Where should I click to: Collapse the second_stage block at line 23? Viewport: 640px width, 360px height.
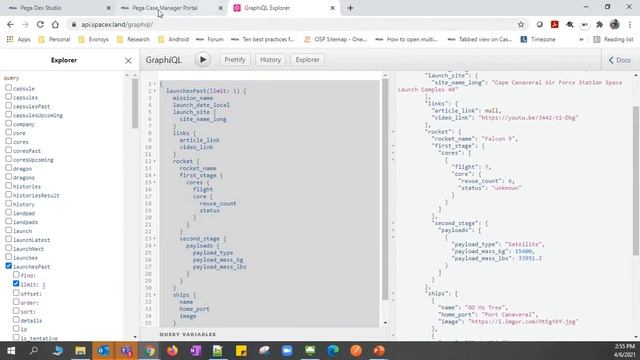click(x=155, y=239)
